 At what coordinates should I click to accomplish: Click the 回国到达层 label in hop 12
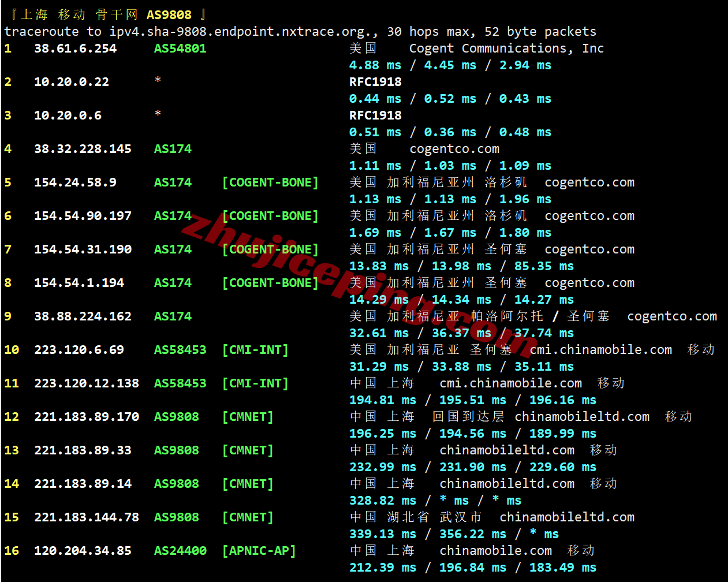tap(469, 417)
